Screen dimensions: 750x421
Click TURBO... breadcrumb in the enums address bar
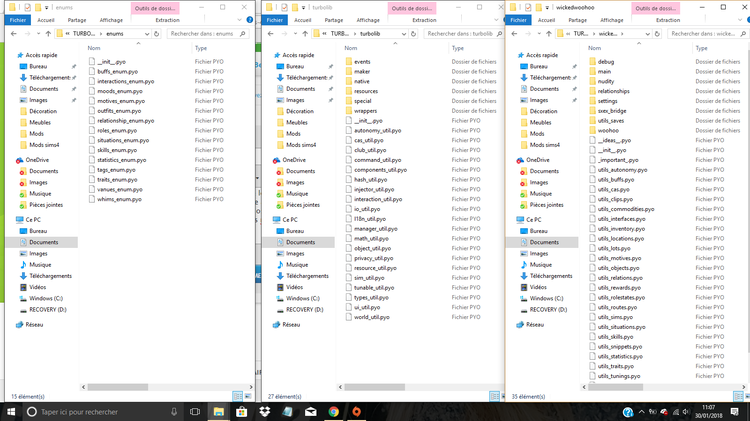(x=84, y=33)
